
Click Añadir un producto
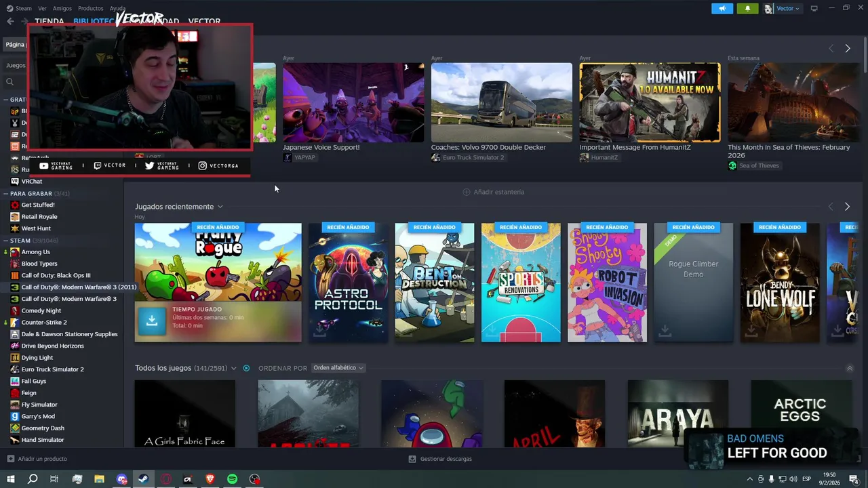pyautogui.click(x=37, y=459)
